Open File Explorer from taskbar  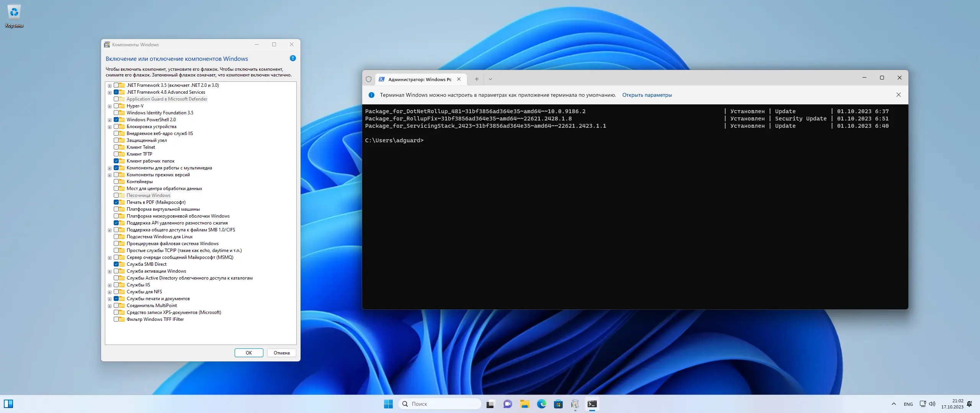click(x=524, y=404)
